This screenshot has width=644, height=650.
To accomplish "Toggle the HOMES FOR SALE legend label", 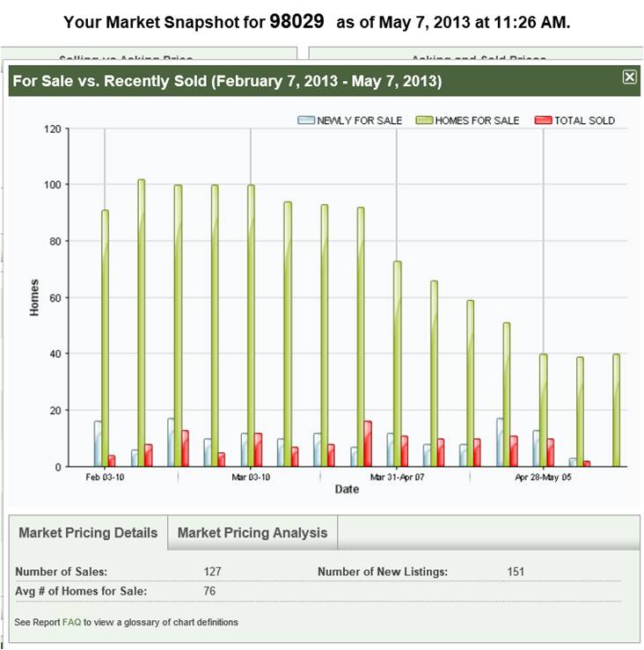I will [477, 121].
